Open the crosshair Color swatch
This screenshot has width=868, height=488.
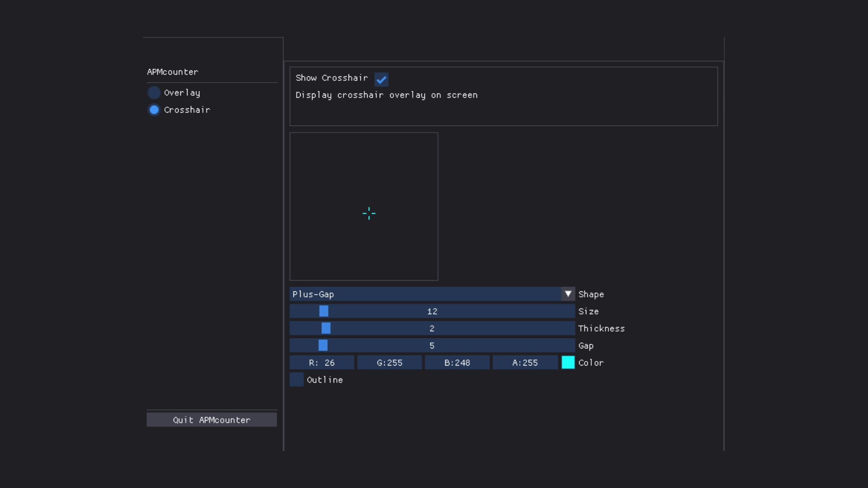(568, 362)
